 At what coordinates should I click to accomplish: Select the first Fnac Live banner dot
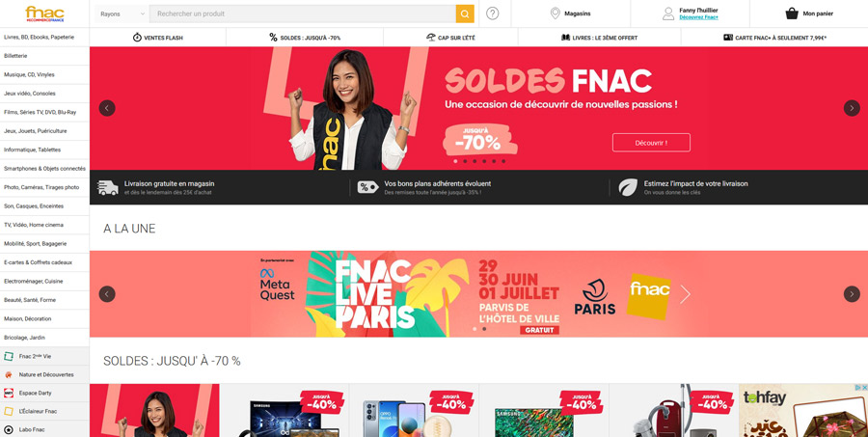(475, 329)
